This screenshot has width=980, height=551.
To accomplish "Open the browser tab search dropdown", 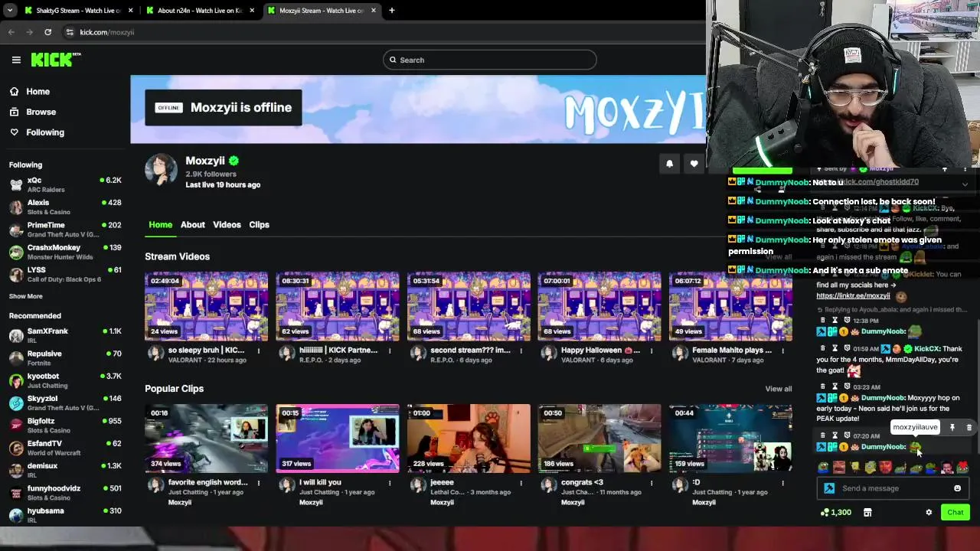I will (x=9, y=11).
